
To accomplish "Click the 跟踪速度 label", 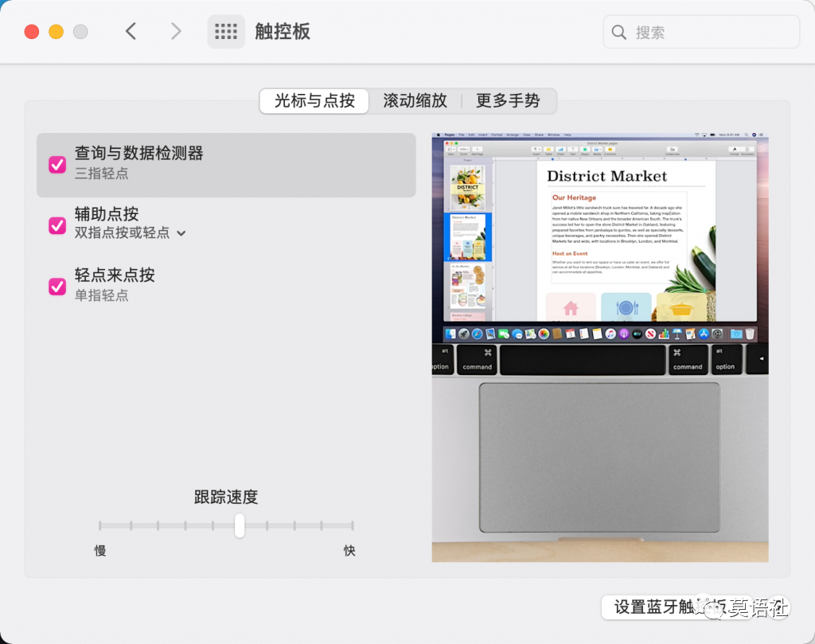I will (226, 497).
